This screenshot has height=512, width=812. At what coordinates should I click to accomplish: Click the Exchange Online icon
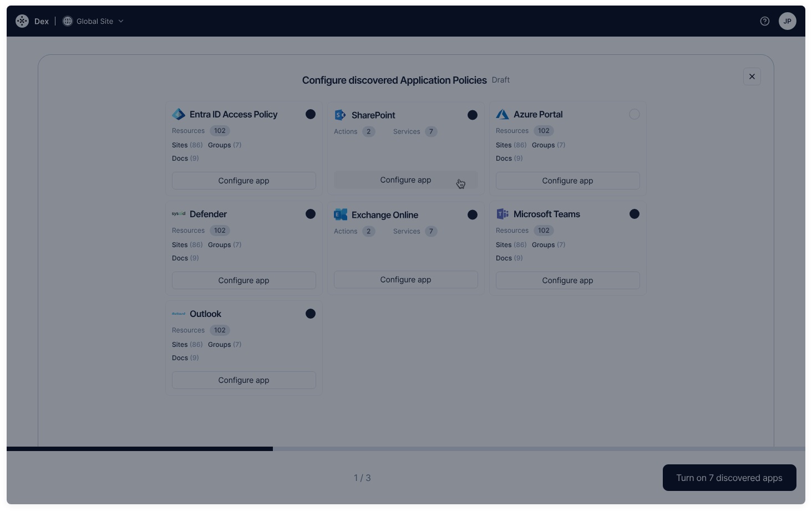point(341,214)
